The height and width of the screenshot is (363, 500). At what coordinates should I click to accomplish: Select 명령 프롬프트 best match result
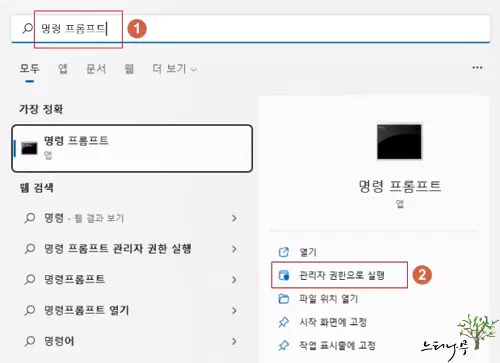(x=132, y=148)
